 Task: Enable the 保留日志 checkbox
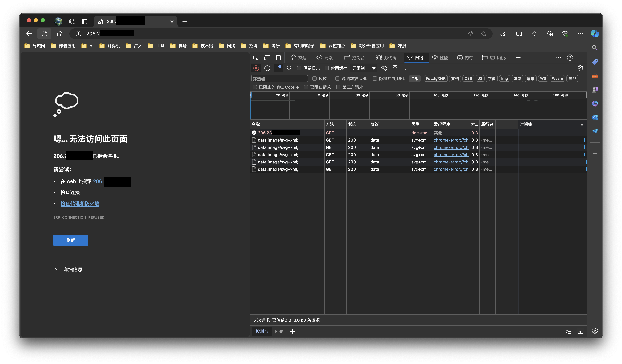coord(299,68)
